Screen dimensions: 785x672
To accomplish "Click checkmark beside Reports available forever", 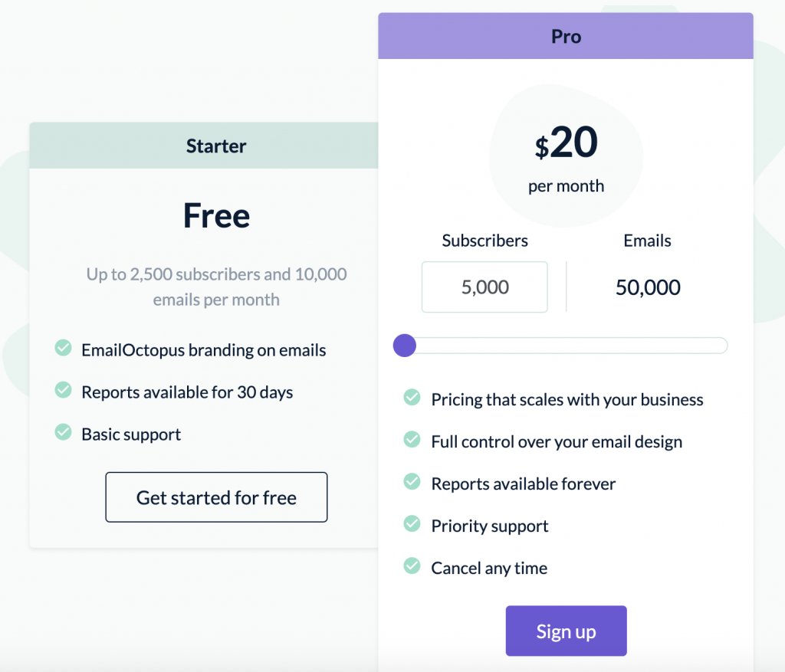I will click(x=412, y=483).
